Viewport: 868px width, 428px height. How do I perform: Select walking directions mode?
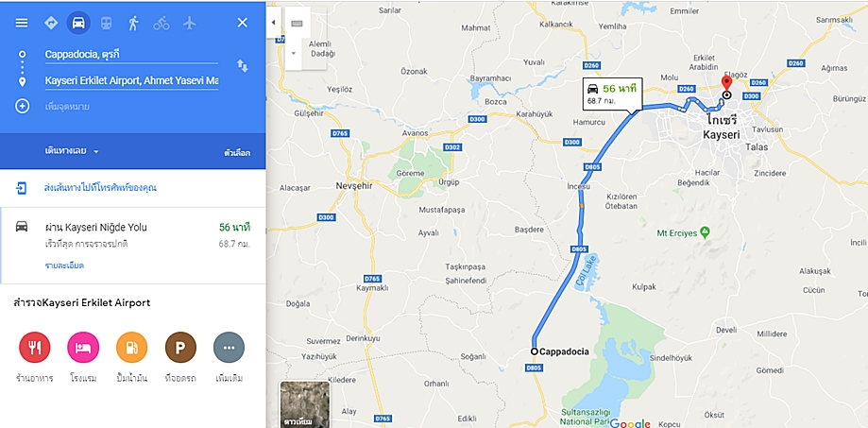[x=133, y=23]
